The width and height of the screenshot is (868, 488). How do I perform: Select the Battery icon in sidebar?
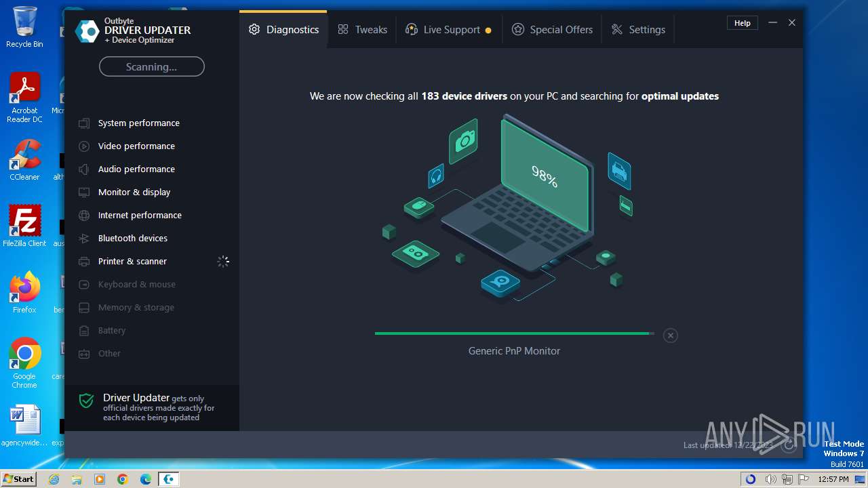point(84,331)
